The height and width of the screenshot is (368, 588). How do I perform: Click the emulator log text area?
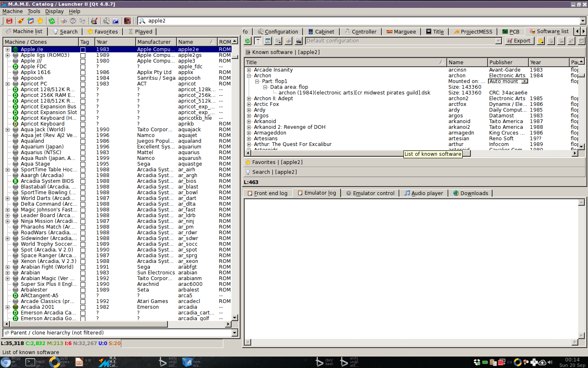(x=411, y=269)
